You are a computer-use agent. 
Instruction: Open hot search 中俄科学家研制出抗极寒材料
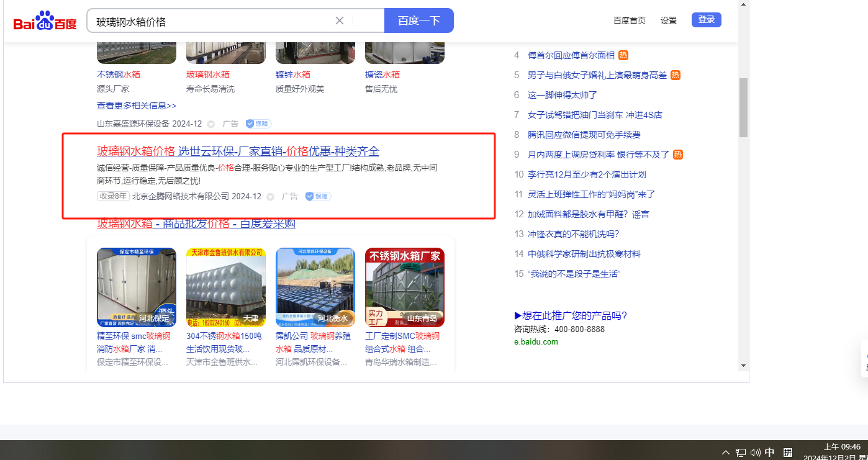point(584,254)
